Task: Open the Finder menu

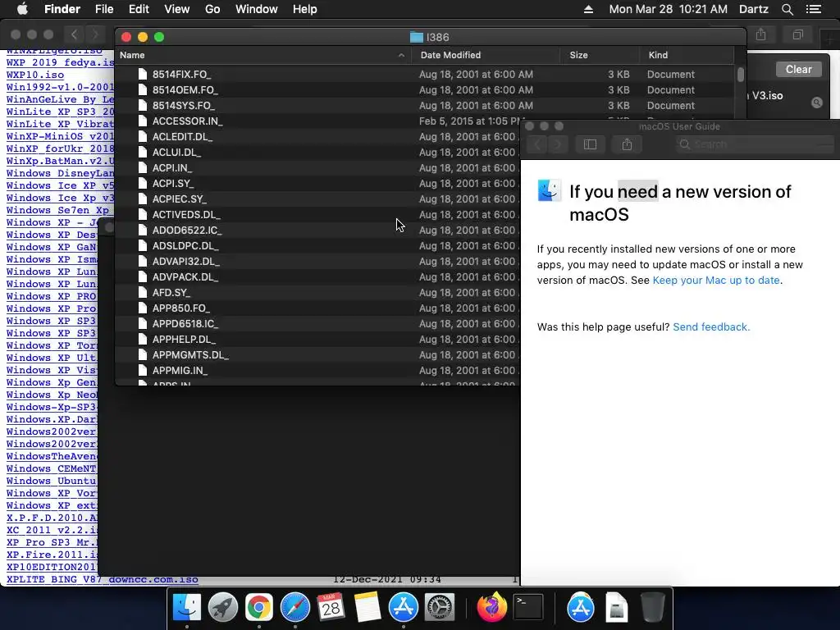Action: 62,9
